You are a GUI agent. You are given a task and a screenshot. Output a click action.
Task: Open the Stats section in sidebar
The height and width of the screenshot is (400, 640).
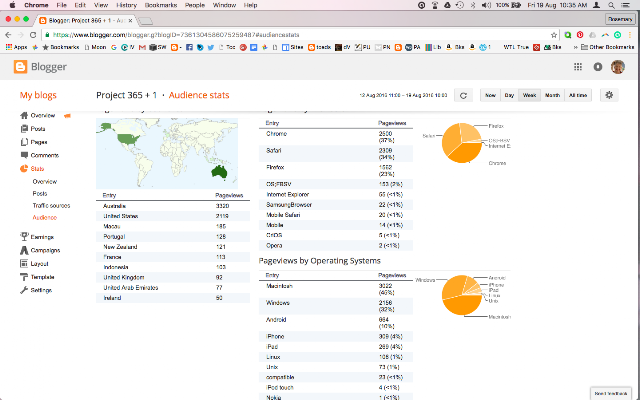click(32, 169)
